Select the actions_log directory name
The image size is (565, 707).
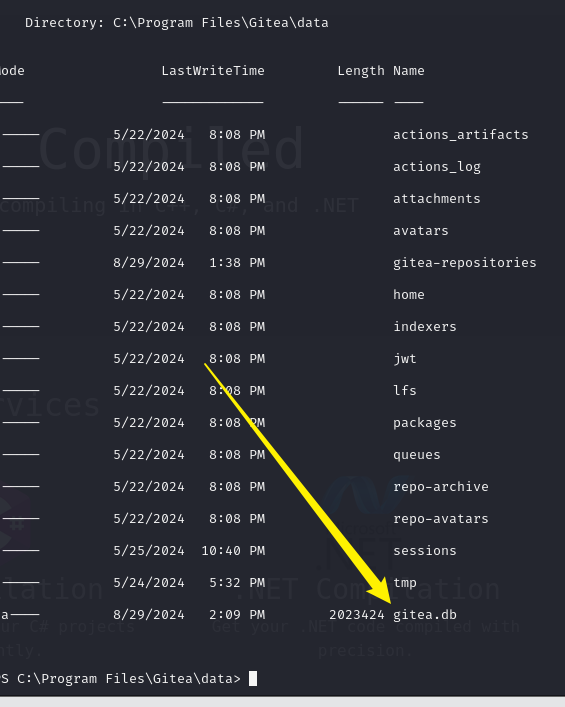click(436, 167)
